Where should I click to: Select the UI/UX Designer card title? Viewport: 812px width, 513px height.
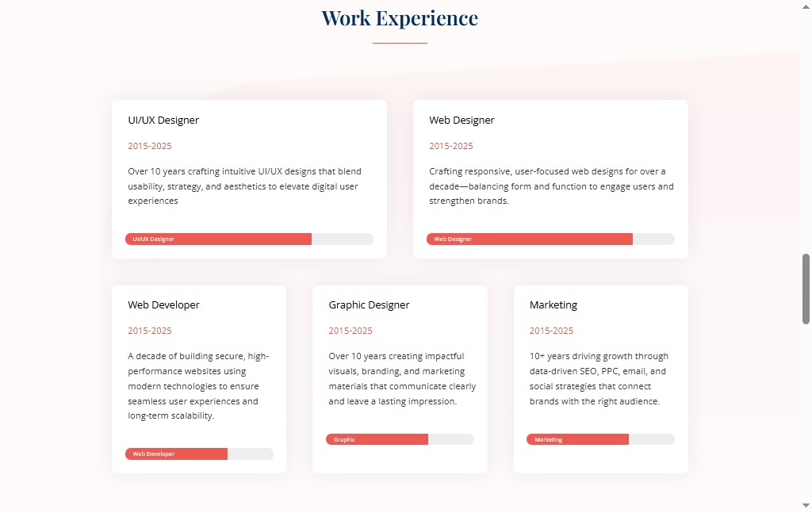163,120
